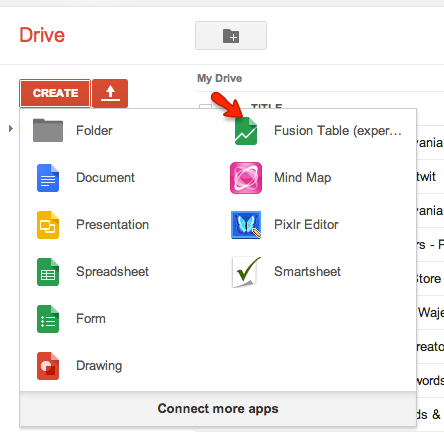Choose Document from the create menu

click(105, 178)
